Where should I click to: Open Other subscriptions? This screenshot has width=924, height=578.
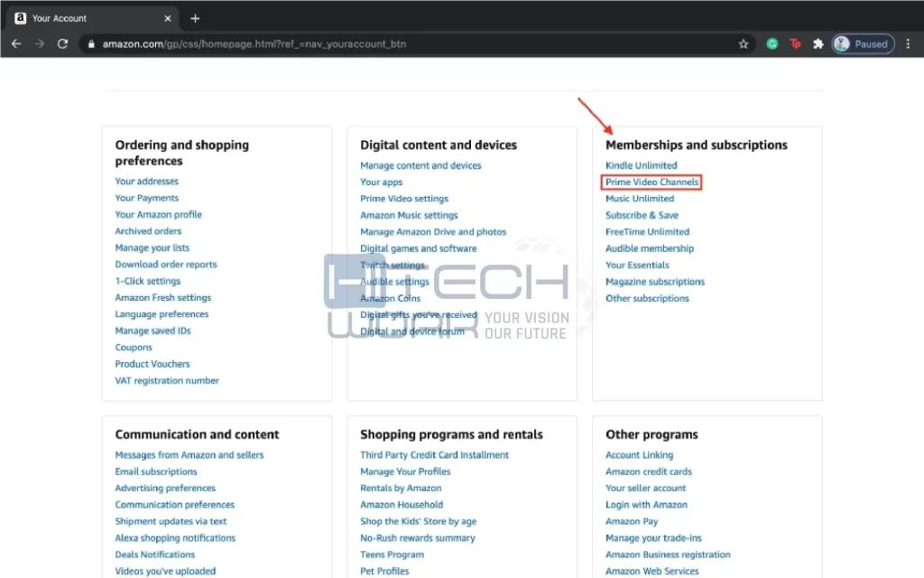(x=647, y=298)
